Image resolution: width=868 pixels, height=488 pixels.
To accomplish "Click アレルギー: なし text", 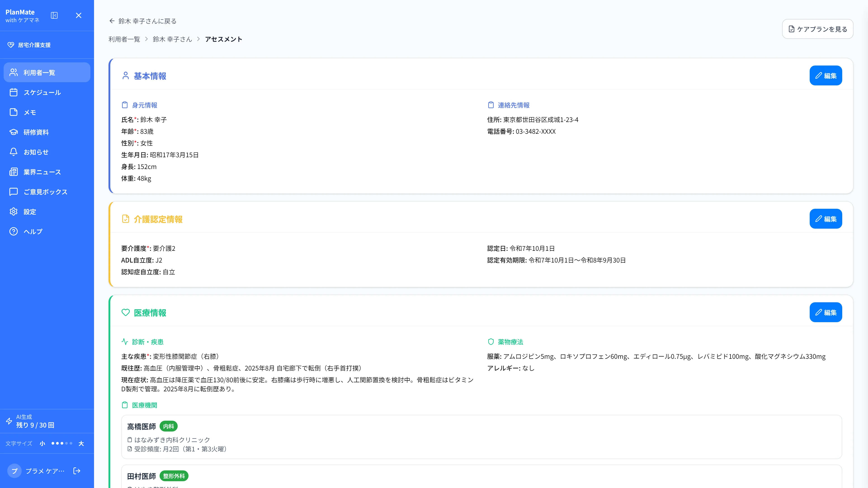I will (511, 368).
